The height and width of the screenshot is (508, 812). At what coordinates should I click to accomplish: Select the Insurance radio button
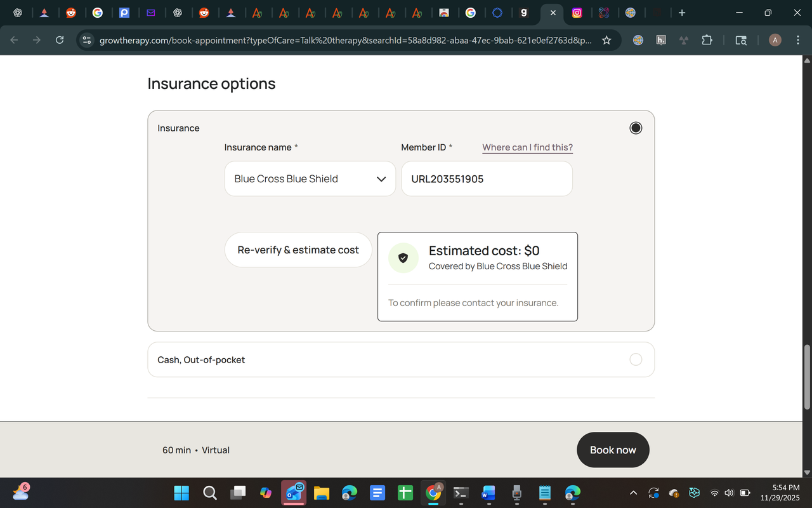[x=636, y=128]
